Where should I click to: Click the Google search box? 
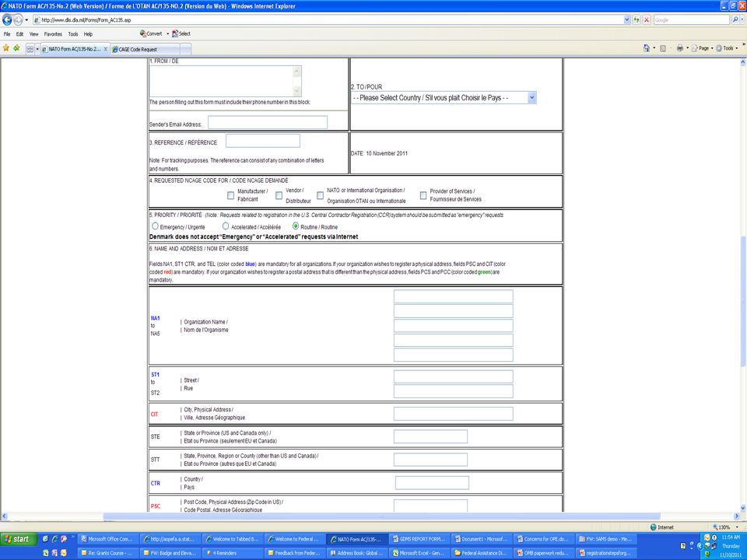pyautogui.click(x=691, y=19)
